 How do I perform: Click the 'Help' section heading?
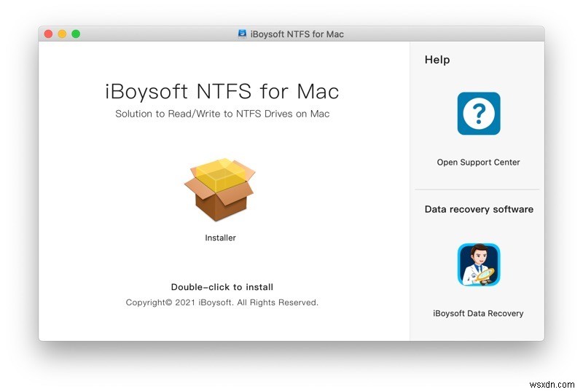pyautogui.click(x=437, y=60)
